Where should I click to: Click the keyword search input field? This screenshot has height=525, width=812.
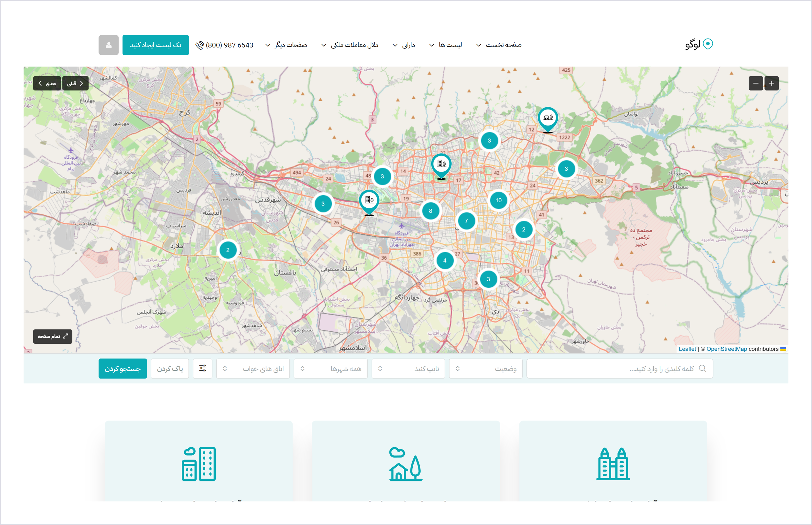pyautogui.click(x=620, y=369)
